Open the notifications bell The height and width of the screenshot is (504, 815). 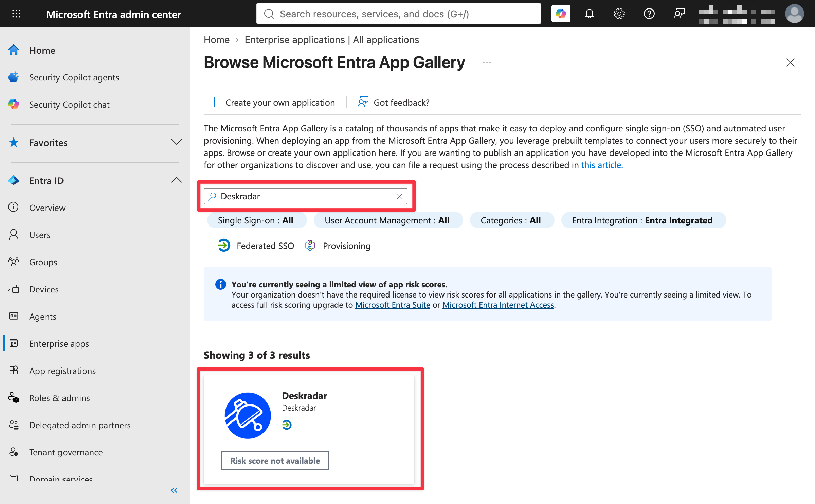tap(590, 14)
